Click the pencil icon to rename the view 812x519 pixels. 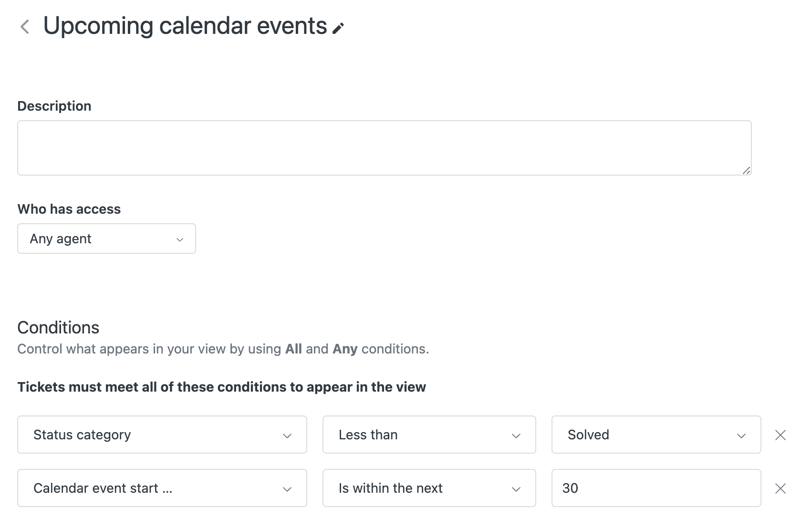tap(338, 29)
